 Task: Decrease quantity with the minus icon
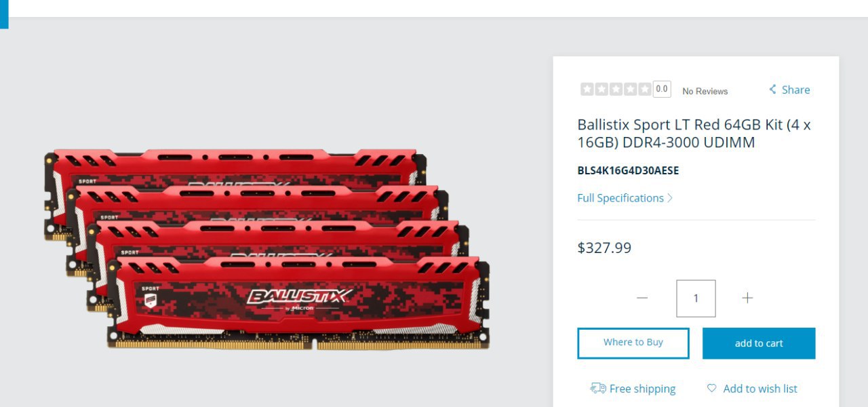tap(642, 298)
